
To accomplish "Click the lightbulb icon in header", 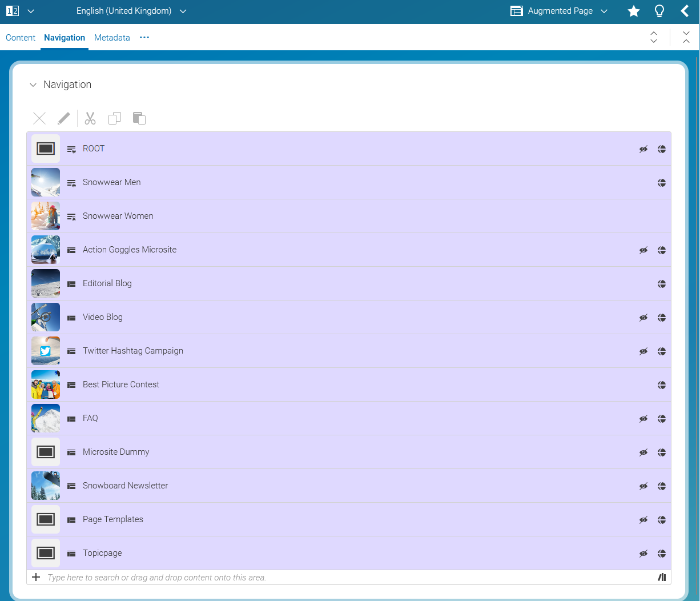I will click(659, 11).
